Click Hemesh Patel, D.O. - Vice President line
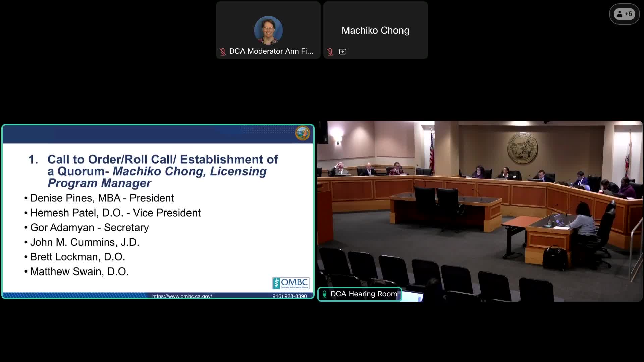644x362 pixels. (x=115, y=213)
